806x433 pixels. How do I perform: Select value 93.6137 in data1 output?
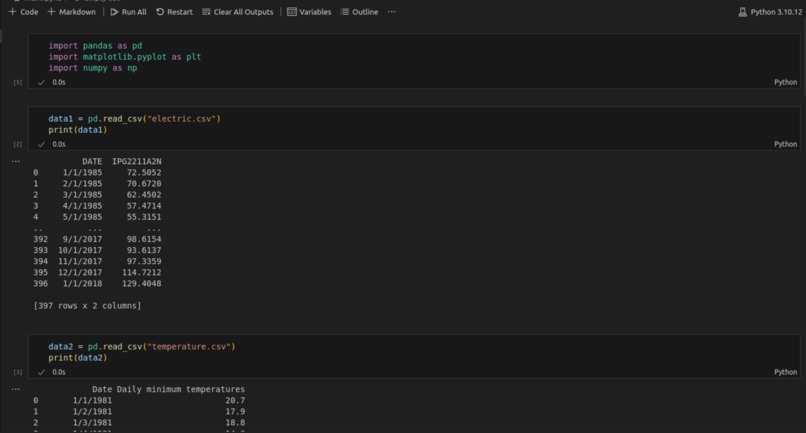[x=144, y=250]
